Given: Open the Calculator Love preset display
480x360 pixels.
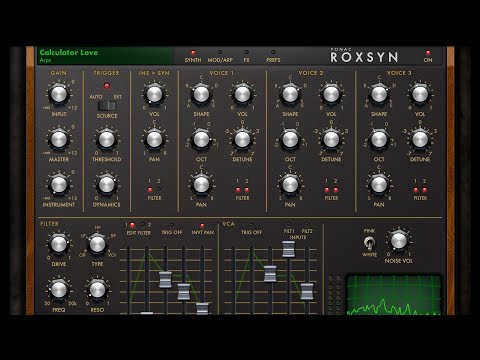Looking at the screenshot, I should coord(105,56).
